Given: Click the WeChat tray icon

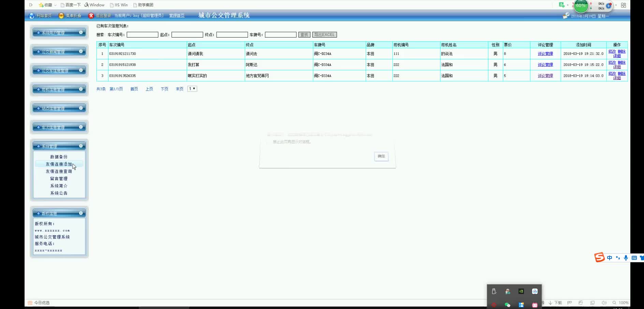Looking at the screenshot, I should point(507,305).
